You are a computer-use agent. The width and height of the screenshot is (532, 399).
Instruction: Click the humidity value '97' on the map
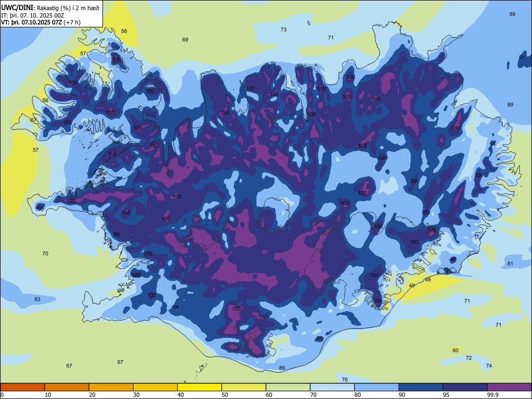pos(453,260)
